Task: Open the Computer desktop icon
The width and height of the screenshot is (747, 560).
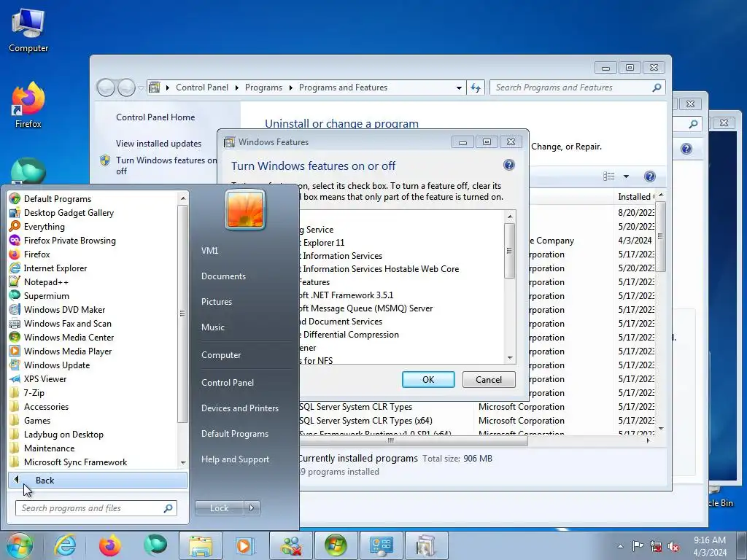Action: tap(28, 31)
